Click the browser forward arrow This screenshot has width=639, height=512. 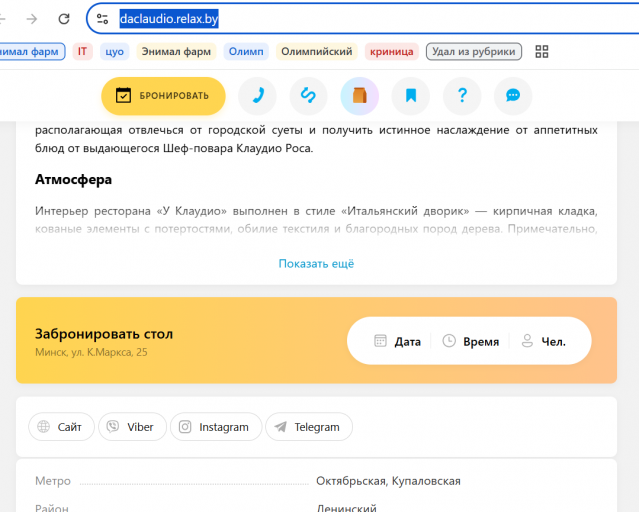point(32,19)
